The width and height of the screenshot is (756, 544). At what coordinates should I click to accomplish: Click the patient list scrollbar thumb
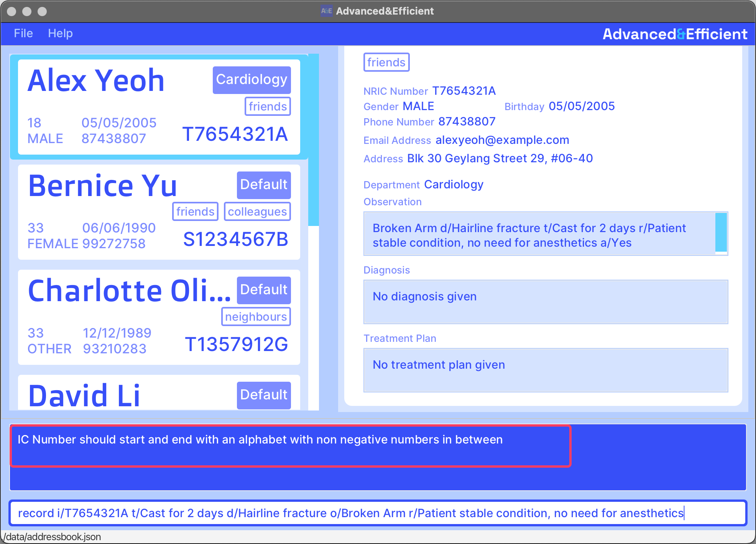coord(314,140)
